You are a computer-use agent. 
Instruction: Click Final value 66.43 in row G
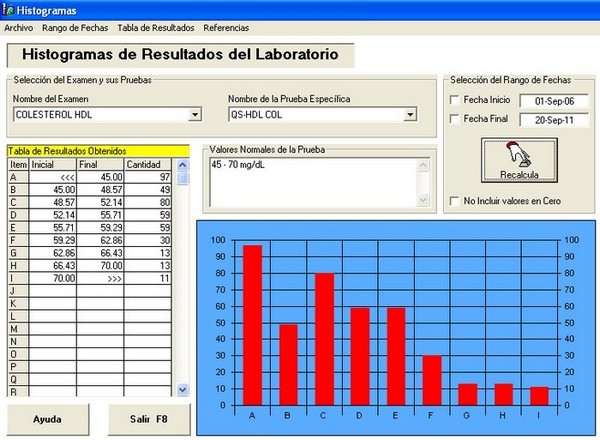(100, 253)
